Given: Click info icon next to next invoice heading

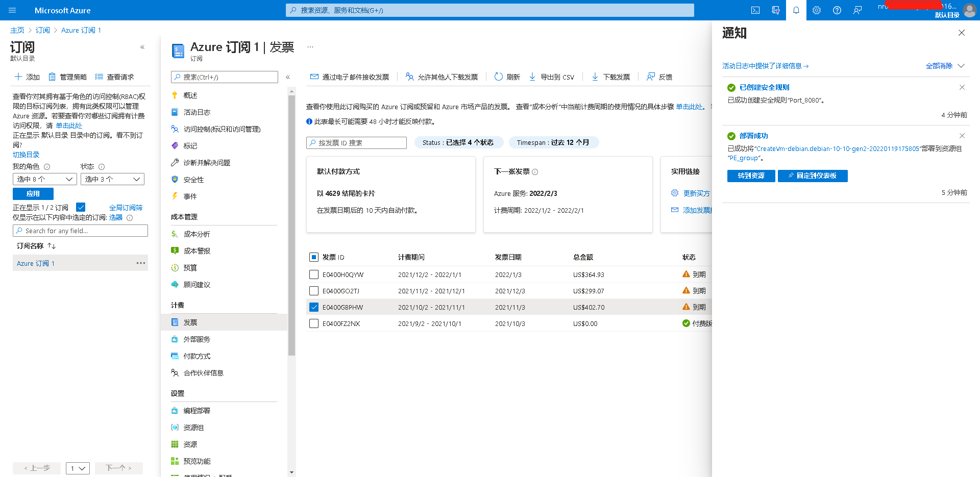Looking at the screenshot, I should click(x=535, y=172).
